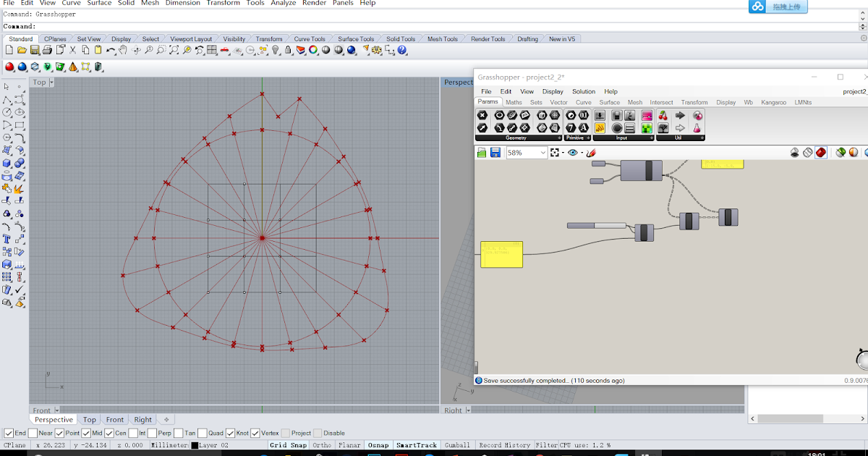Click the save floppy icon in Grasshopper canvas toolbar
Image resolution: width=868 pixels, height=456 pixels.
pos(495,152)
